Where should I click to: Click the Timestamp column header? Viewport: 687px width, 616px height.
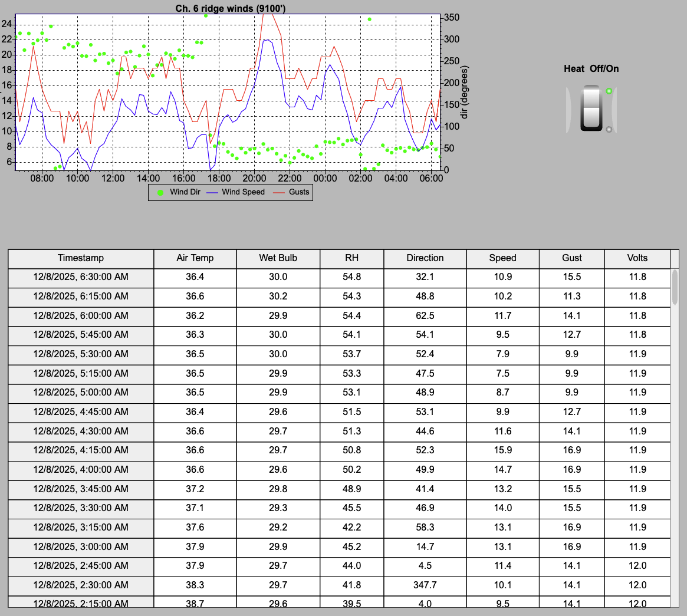81,259
